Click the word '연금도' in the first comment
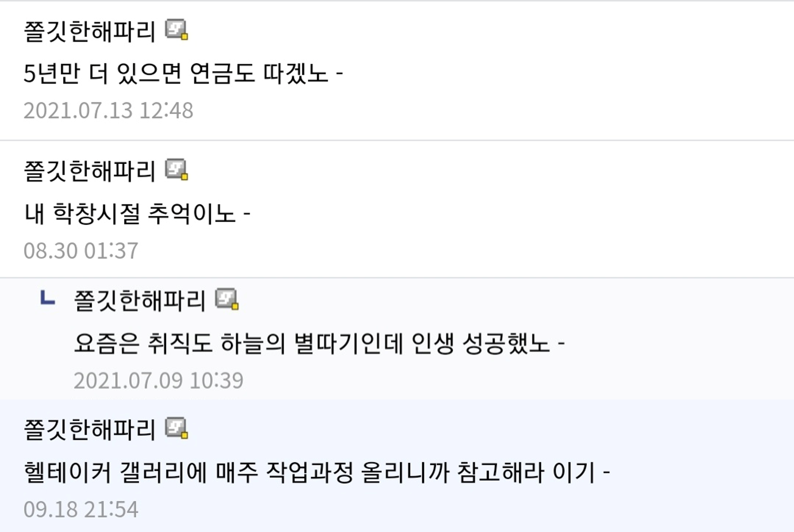The image size is (794, 532). [222, 73]
